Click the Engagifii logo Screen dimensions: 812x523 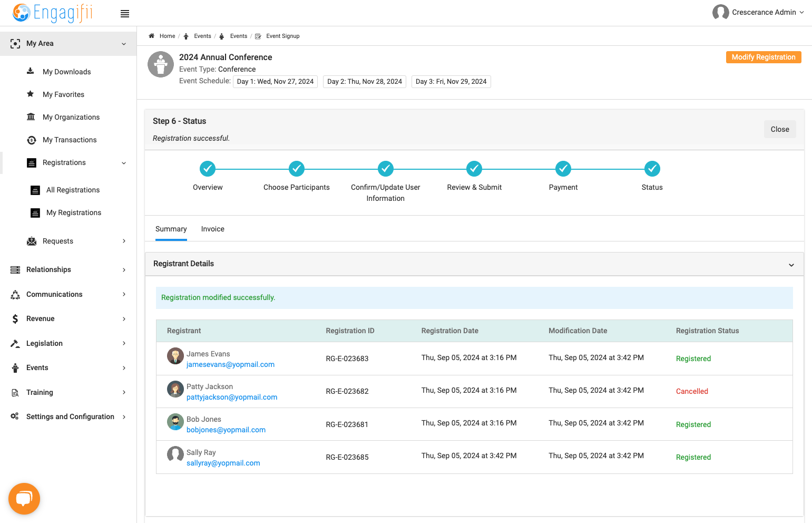click(x=52, y=13)
